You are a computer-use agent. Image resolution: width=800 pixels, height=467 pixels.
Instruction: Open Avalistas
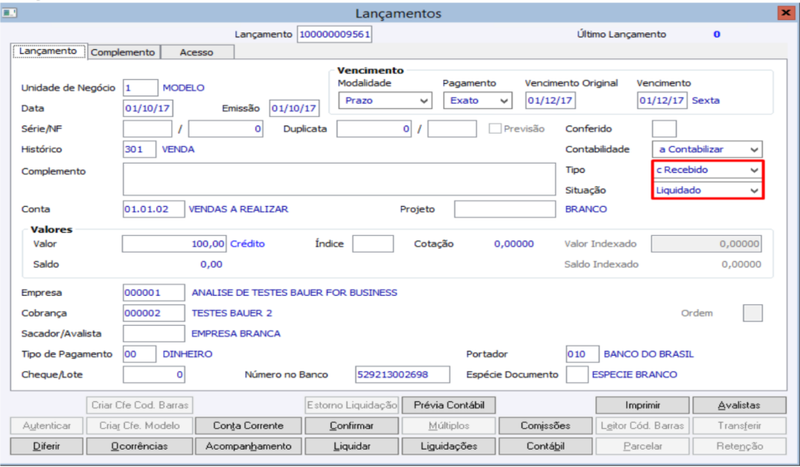coord(739,405)
